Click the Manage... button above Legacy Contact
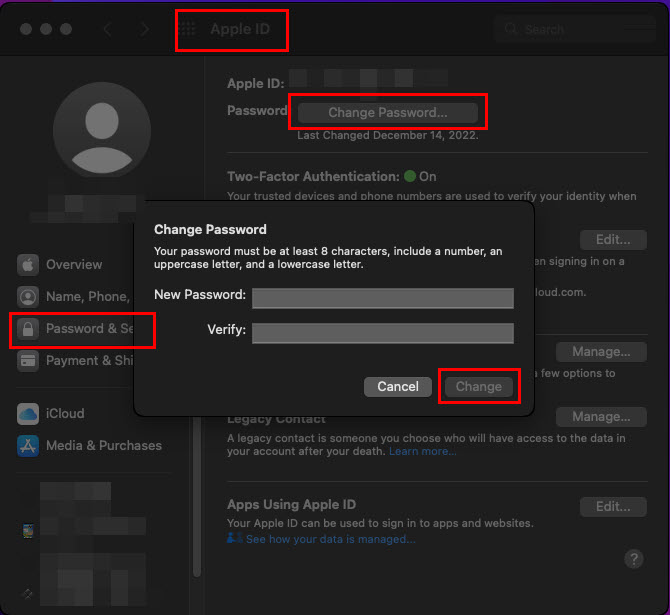Viewport: 670px width, 615px height. point(601,352)
